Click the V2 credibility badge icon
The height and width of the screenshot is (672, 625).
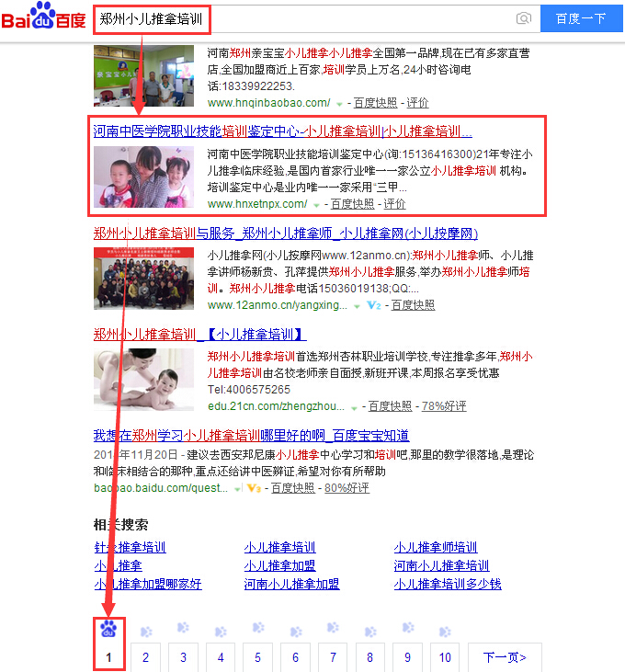click(373, 305)
